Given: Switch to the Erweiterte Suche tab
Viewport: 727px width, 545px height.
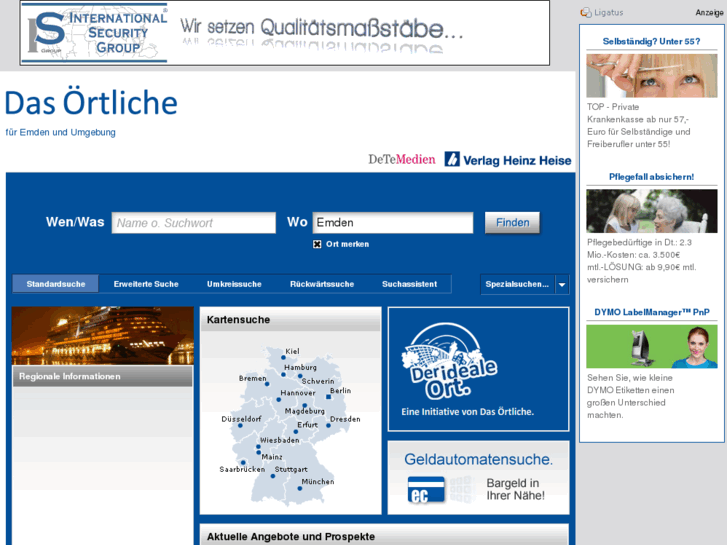Looking at the screenshot, I should (x=146, y=284).
